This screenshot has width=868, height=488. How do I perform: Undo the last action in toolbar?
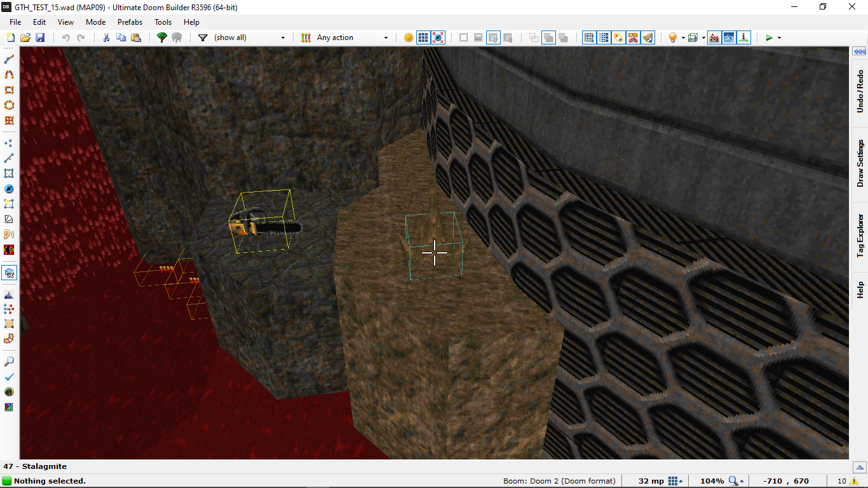point(65,37)
